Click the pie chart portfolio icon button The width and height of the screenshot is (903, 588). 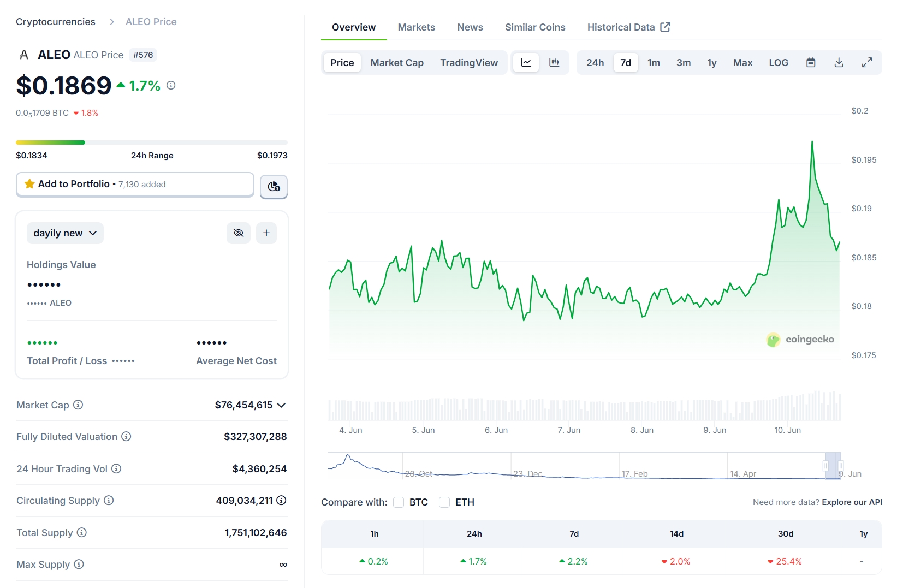coord(274,186)
